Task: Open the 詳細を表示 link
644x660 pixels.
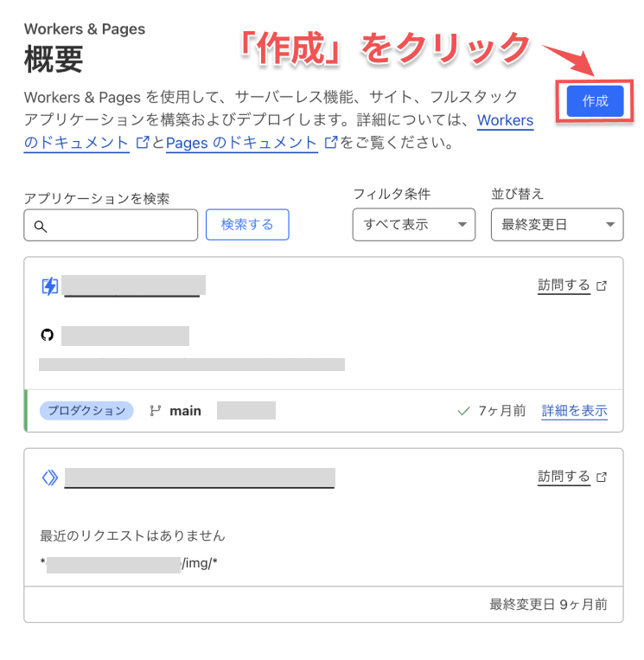Action: click(574, 411)
